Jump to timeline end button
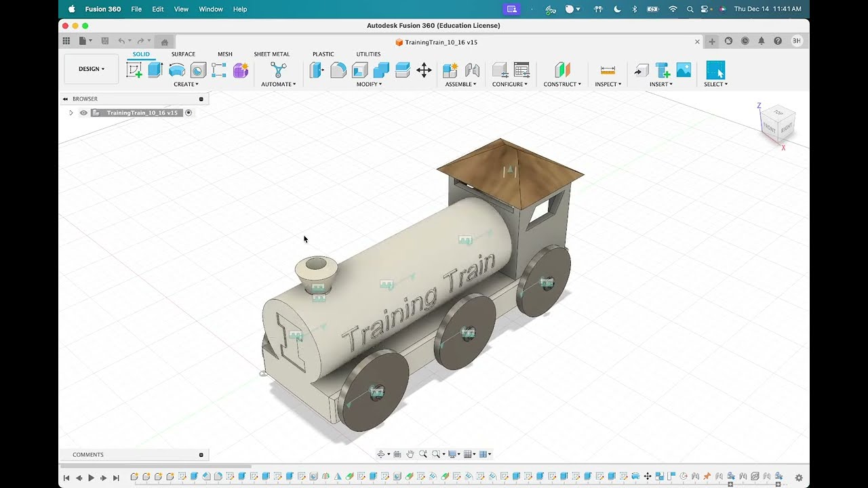 tap(116, 478)
